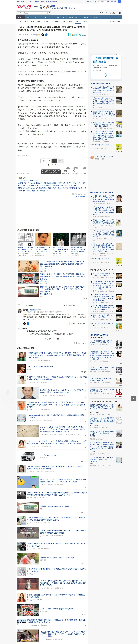Click the わかりやすい lightbulb reaction

coord(74,171)
